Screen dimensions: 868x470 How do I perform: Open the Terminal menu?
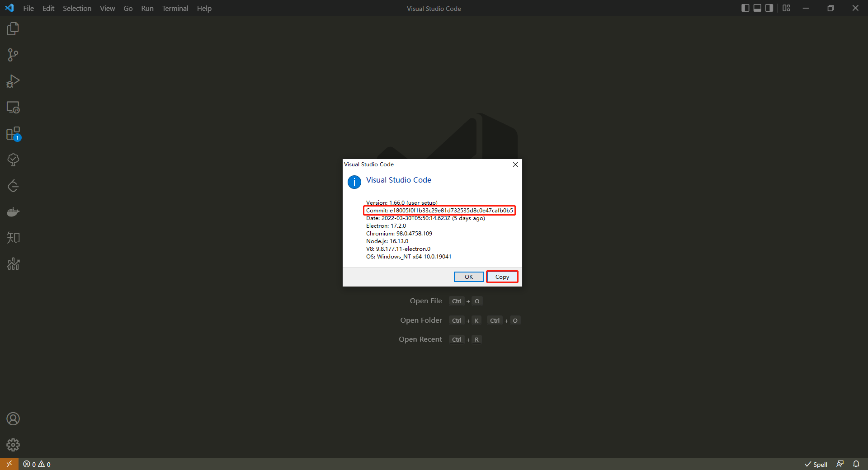(x=175, y=8)
